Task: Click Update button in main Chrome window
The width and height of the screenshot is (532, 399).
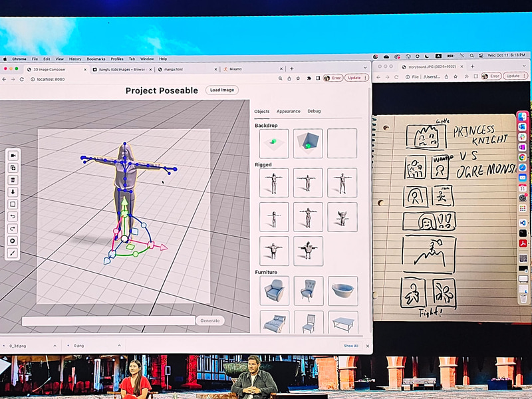Action: [354, 78]
